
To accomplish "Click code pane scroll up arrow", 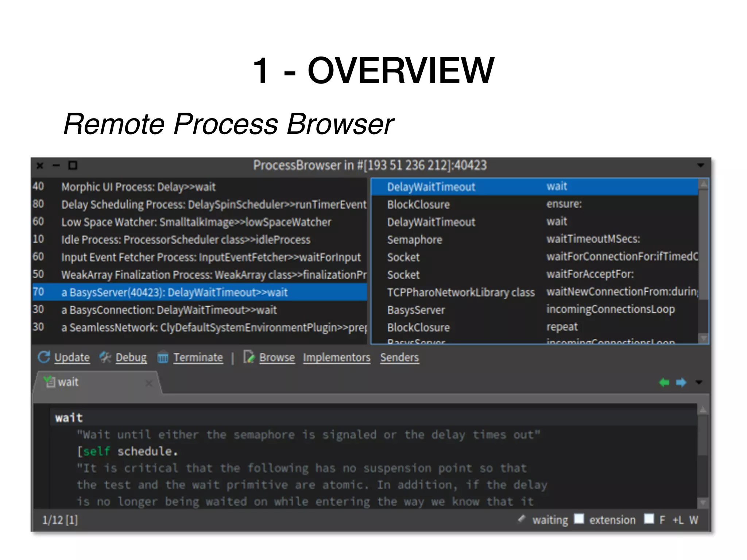I will pyautogui.click(x=703, y=410).
